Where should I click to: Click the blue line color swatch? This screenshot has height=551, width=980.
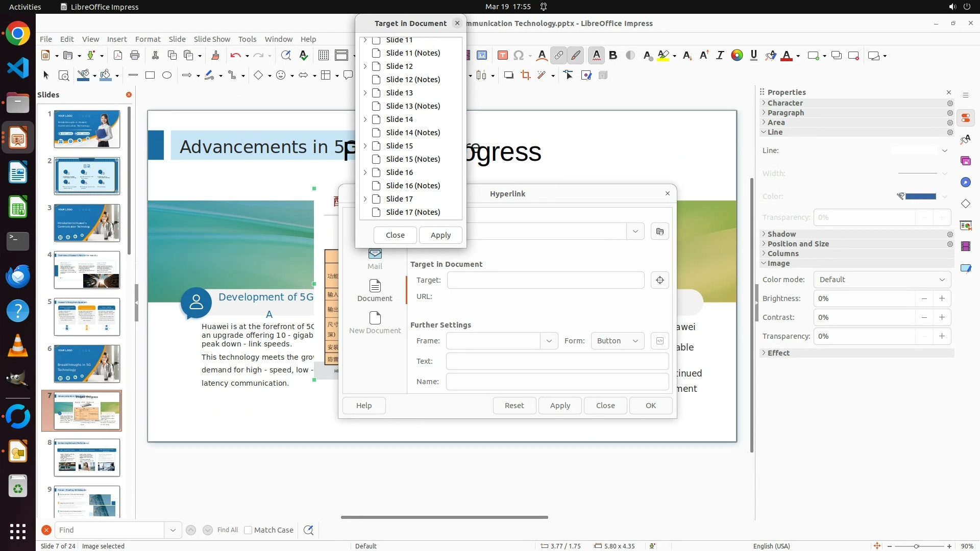tap(920, 196)
